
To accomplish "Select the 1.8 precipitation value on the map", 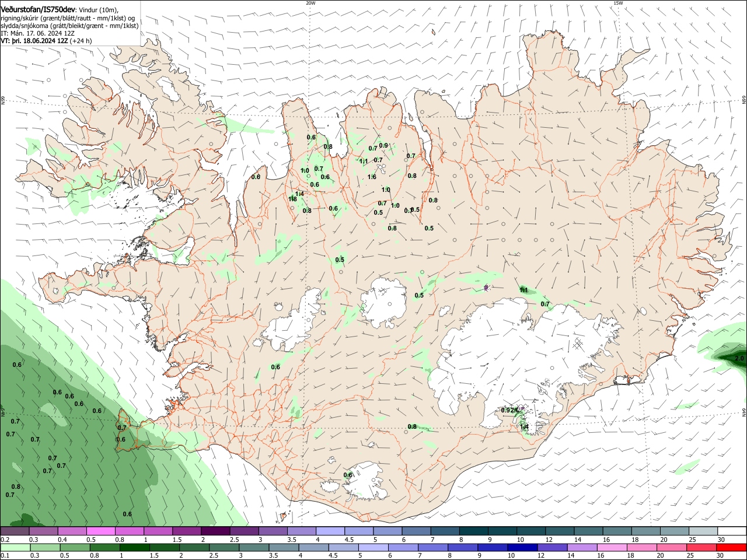I will 293,199.
